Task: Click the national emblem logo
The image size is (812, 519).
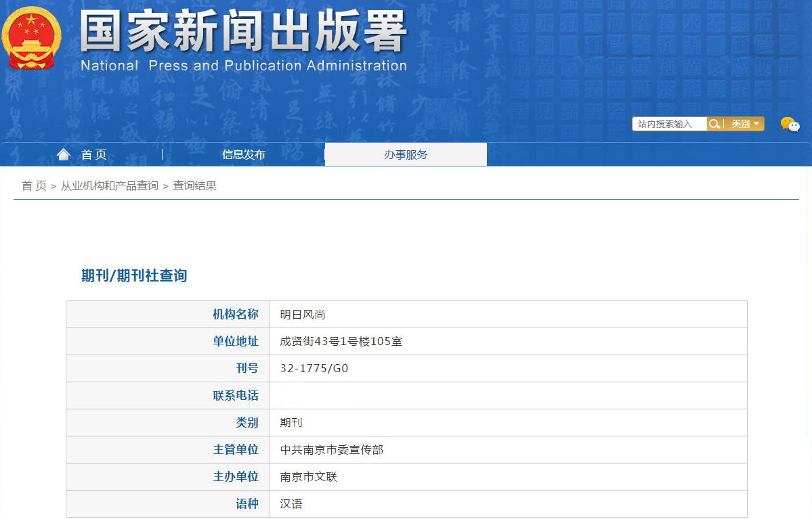Action: (31, 38)
